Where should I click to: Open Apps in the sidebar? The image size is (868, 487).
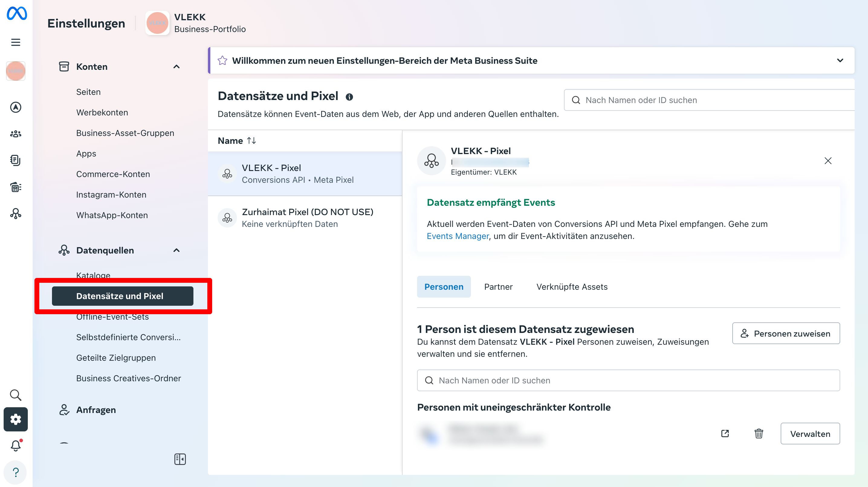click(86, 153)
